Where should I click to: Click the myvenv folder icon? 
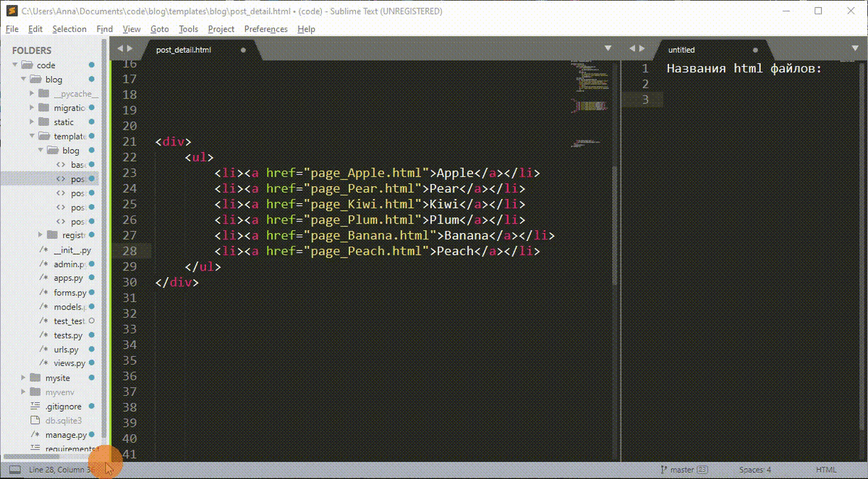point(36,392)
